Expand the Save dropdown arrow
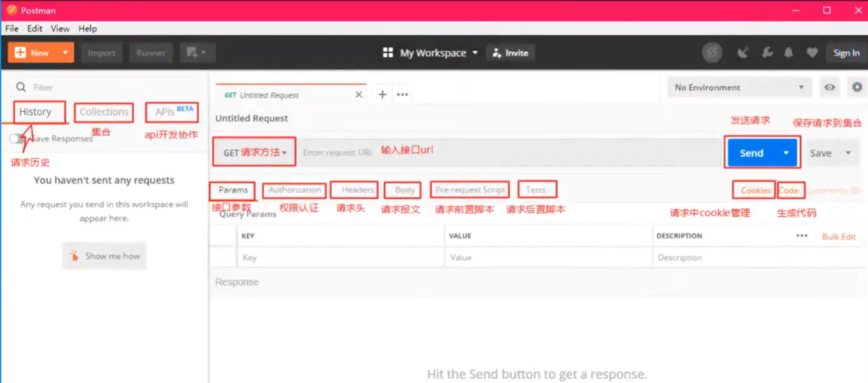Viewport: 868px width, 383px height. (848, 153)
